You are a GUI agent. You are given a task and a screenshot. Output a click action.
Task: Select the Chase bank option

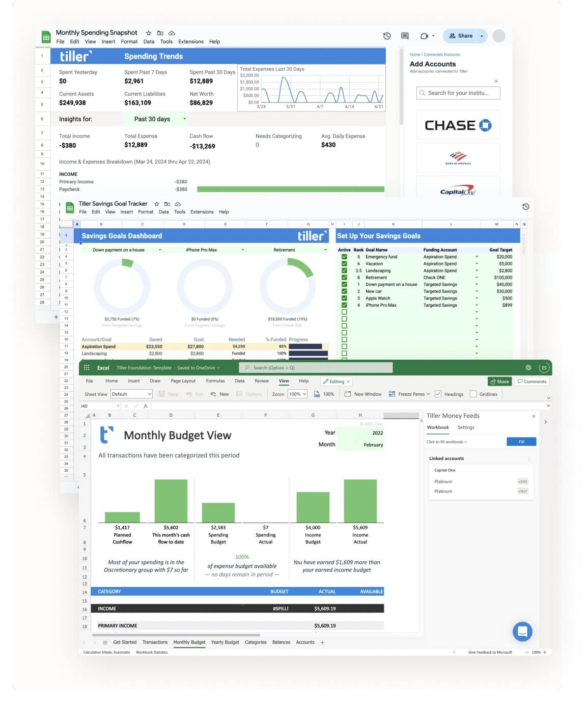point(458,125)
